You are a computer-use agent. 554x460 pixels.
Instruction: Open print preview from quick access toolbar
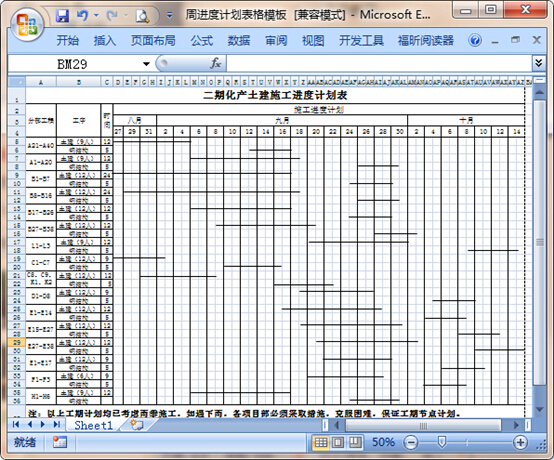click(x=142, y=16)
